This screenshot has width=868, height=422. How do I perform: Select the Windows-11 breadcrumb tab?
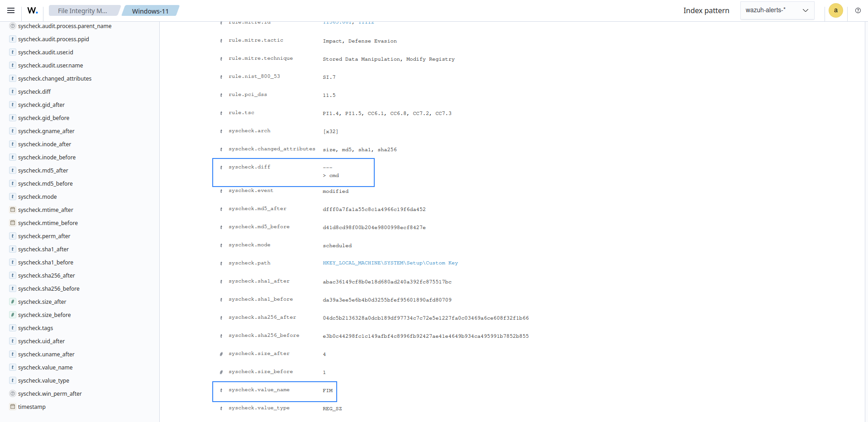tap(150, 11)
